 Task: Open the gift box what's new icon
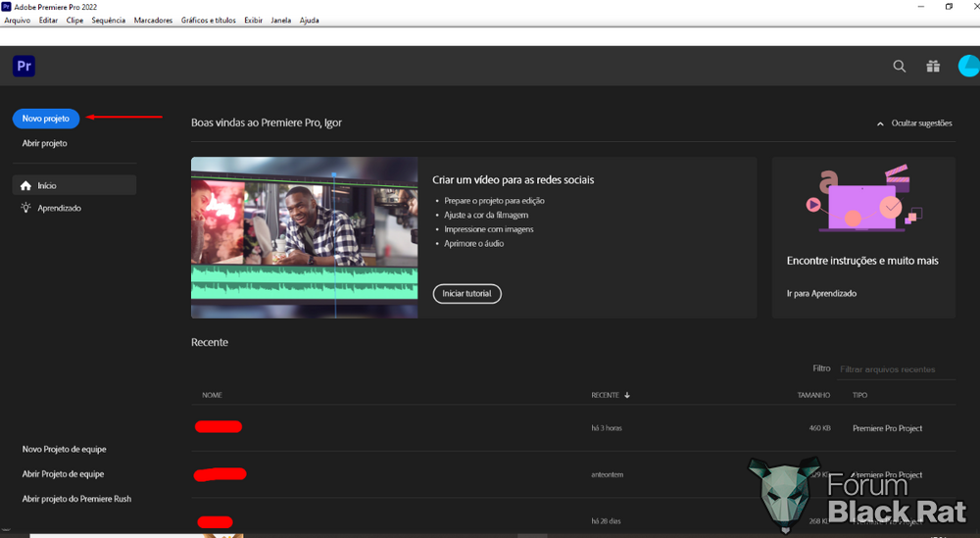(x=933, y=67)
